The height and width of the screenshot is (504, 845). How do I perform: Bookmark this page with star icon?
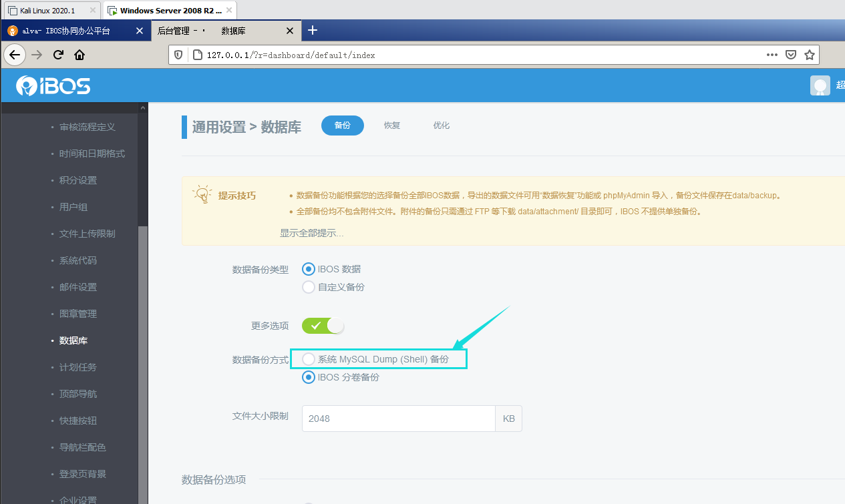(809, 55)
